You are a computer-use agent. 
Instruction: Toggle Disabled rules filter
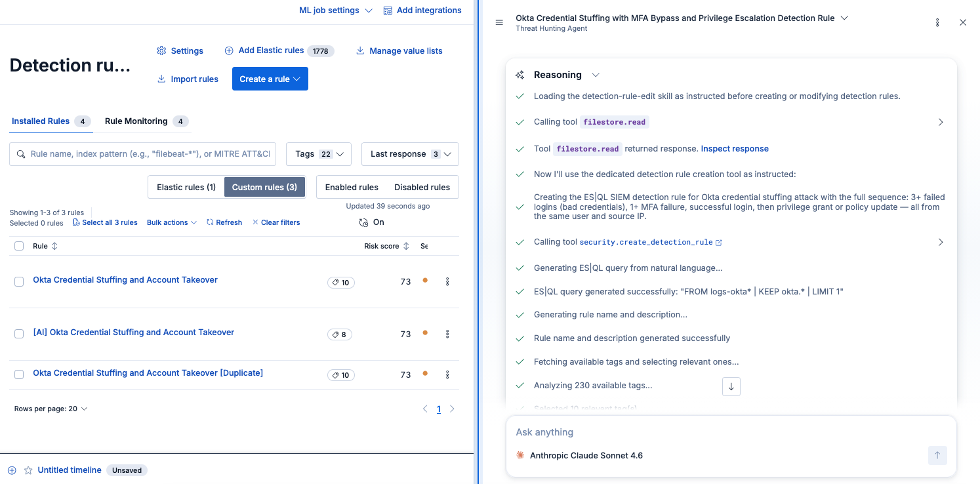point(422,187)
